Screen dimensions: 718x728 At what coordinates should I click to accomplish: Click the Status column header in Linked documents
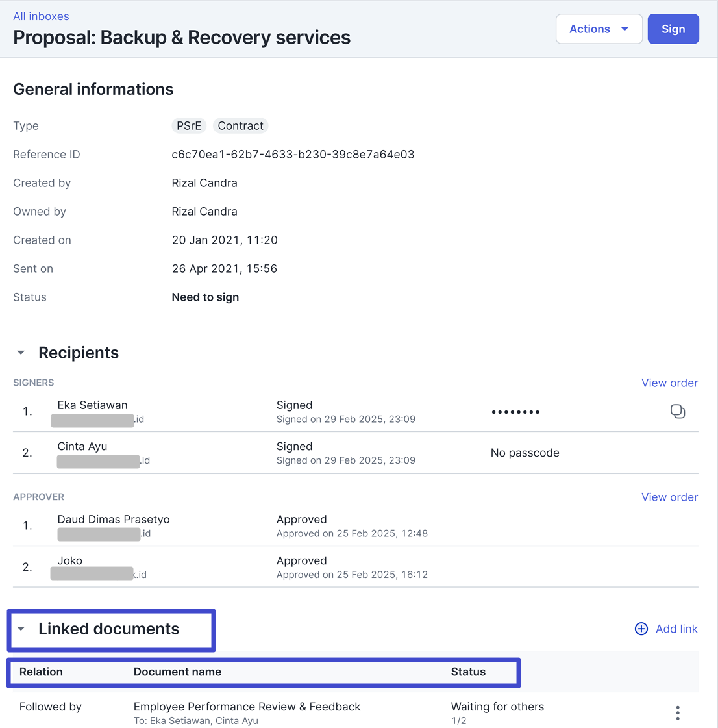pos(468,672)
